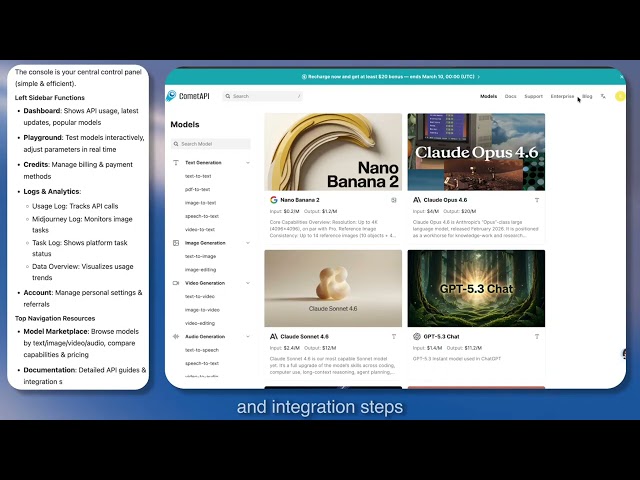Focus the top Search field

263,96
